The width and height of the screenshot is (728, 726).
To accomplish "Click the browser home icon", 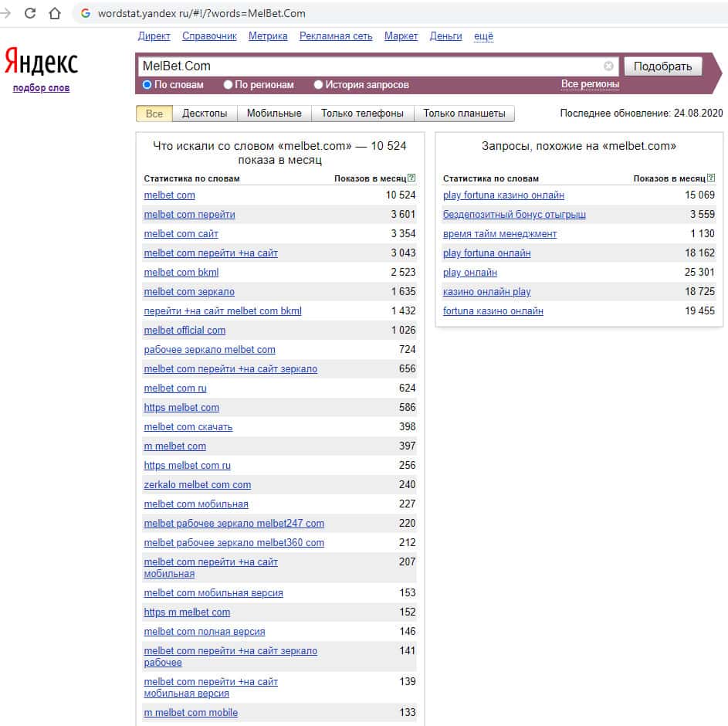I will click(54, 13).
